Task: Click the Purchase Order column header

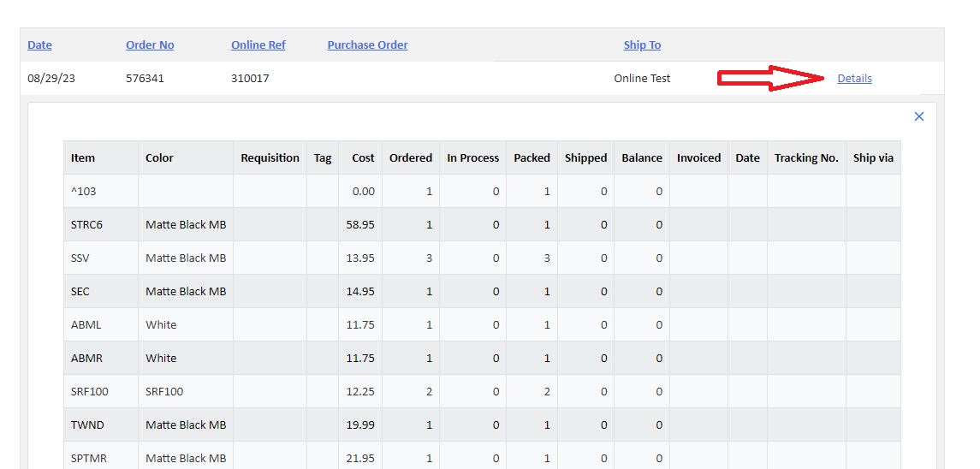Action: tap(367, 45)
